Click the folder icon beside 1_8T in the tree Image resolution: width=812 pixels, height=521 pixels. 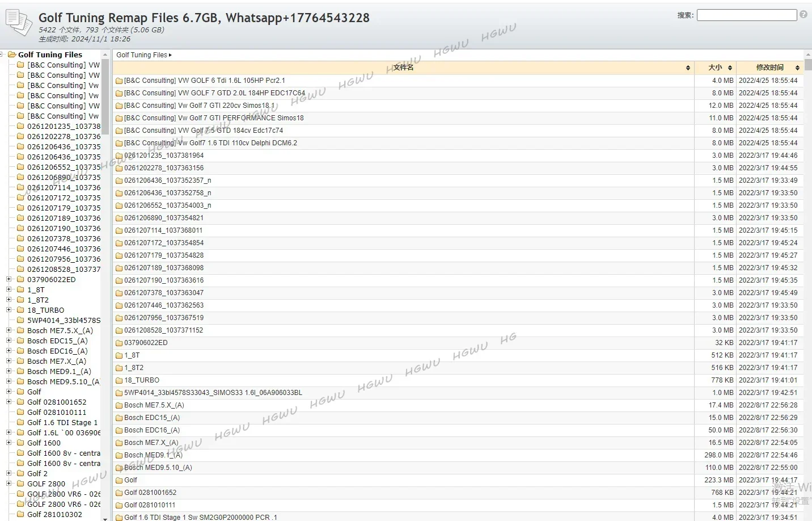pyautogui.click(x=21, y=289)
